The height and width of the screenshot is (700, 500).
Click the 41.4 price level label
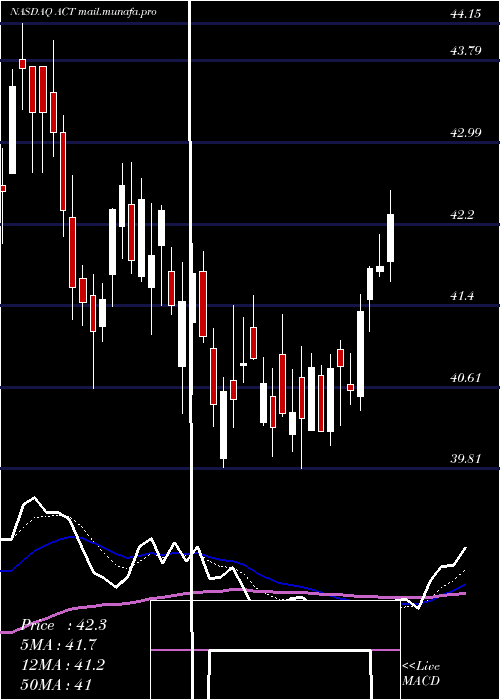pos(462,296)
